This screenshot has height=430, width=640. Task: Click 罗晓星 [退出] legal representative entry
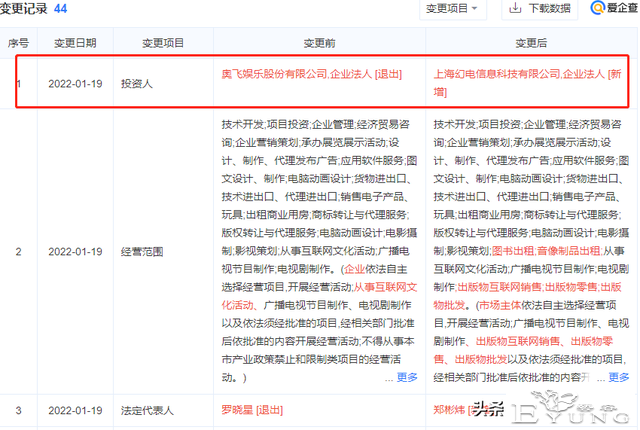coord(252,410)
